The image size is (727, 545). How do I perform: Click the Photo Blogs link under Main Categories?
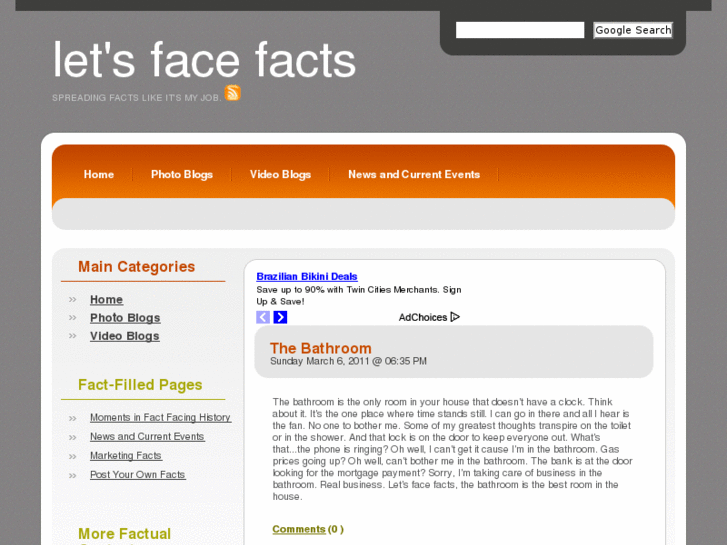coord(125,318)
